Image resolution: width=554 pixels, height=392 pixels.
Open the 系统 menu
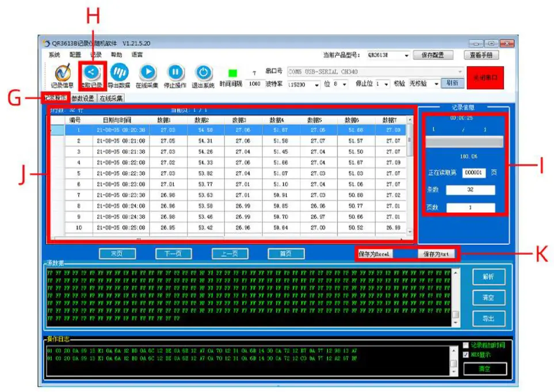point(55,55)
